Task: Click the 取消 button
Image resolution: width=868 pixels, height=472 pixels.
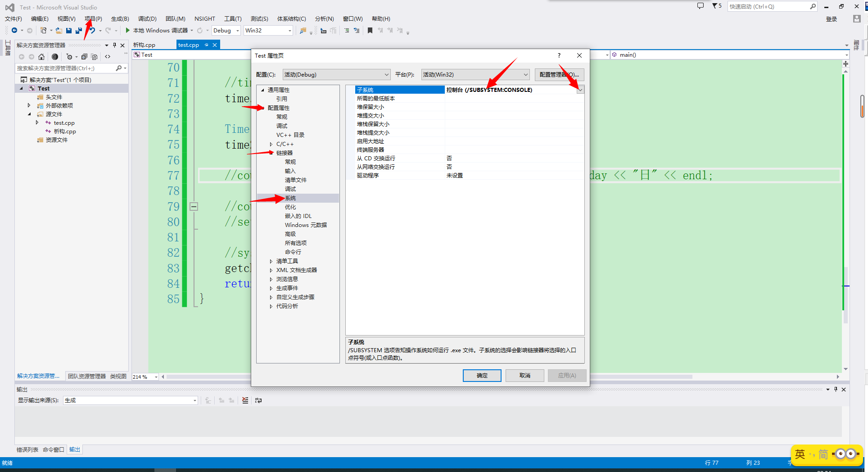Action: [524, 375]
